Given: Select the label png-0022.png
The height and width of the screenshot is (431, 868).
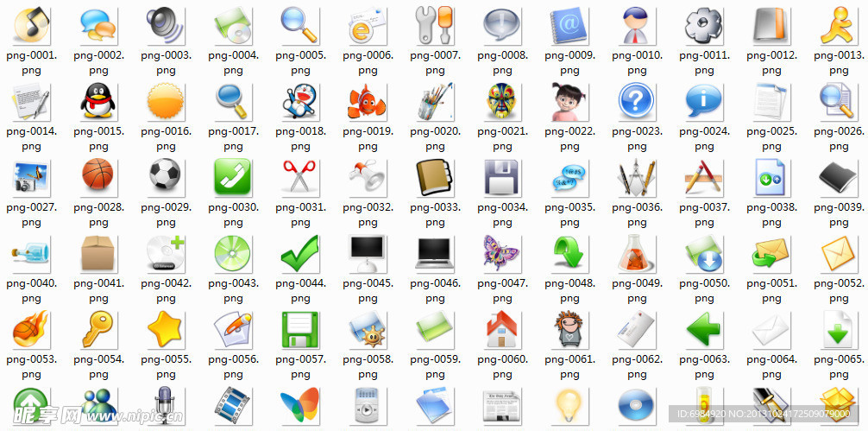Looking at the screenshot, I should [569, 139].
